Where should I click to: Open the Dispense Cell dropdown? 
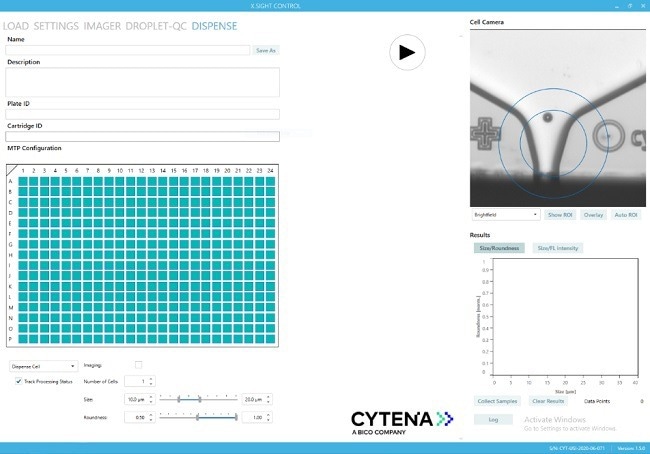pyautogui.click(x=43, y=366)
